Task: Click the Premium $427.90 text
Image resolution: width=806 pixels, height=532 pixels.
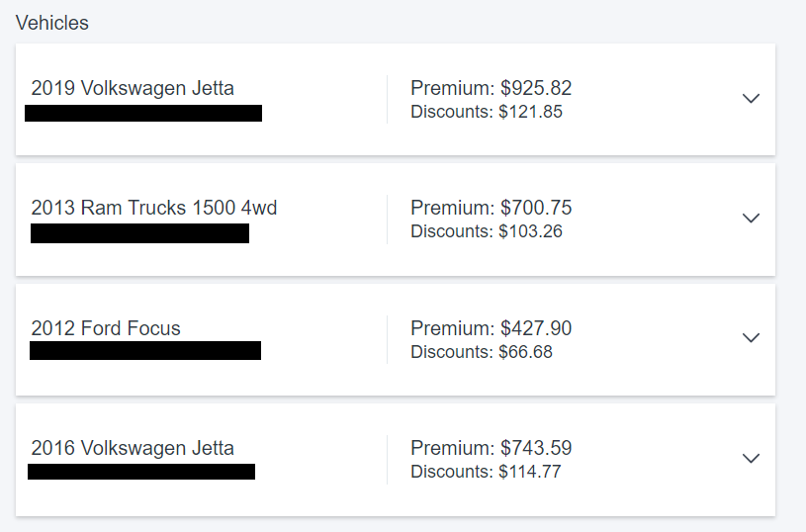Action: (491, 328)
